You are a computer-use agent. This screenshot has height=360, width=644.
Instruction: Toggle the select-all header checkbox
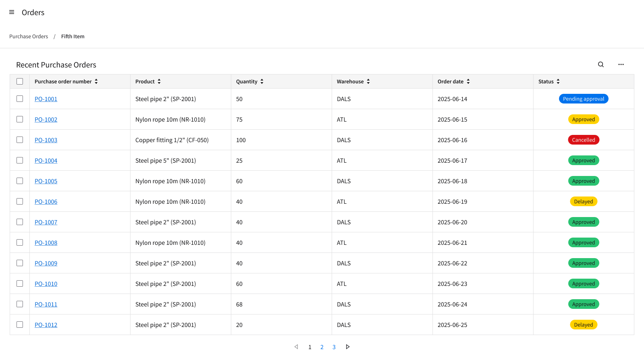pos(20,81)
